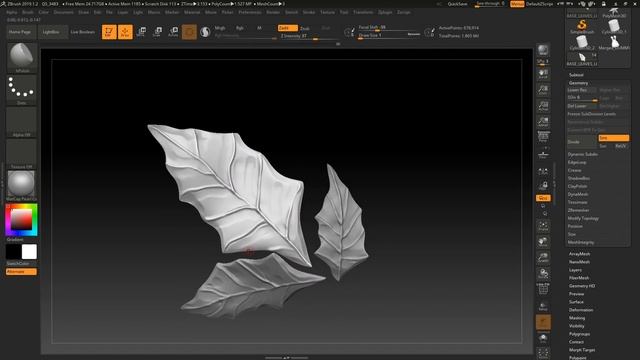This screenshot has height=360, width=640.
Task: Click the Home Page button
Action: pos(20,32)
